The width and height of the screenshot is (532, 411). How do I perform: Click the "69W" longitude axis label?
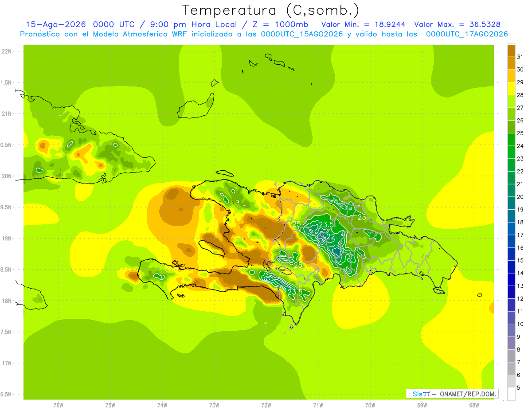[x=422, y=405]
